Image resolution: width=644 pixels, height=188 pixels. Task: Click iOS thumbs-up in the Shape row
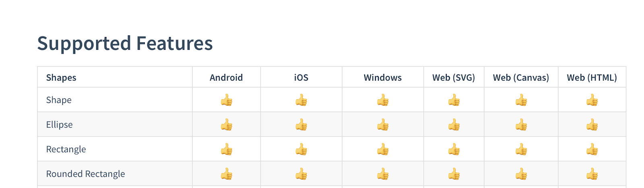301,100
